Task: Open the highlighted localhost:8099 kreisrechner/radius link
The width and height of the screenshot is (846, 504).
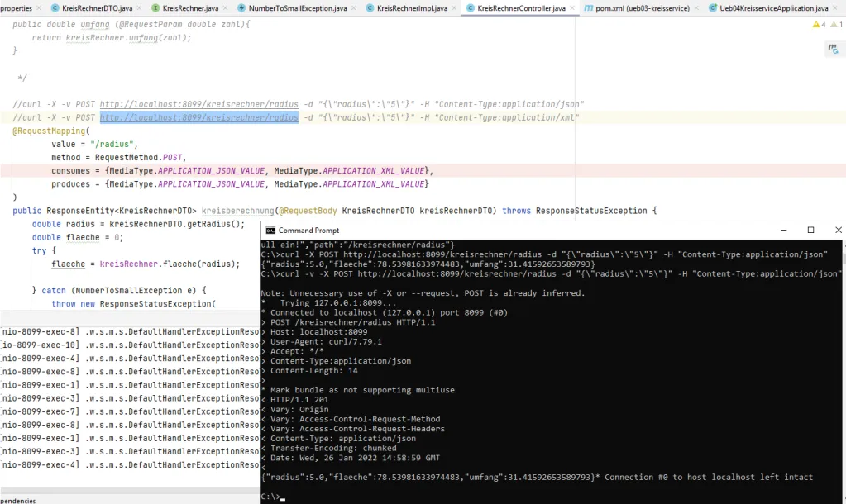Action: [199, 117]
